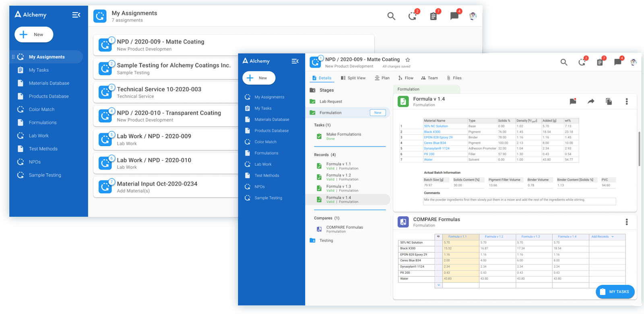644x318 pixels.
Task: Click the purple compare icon on COMPARE Formulas card
Action: (403, 222)
